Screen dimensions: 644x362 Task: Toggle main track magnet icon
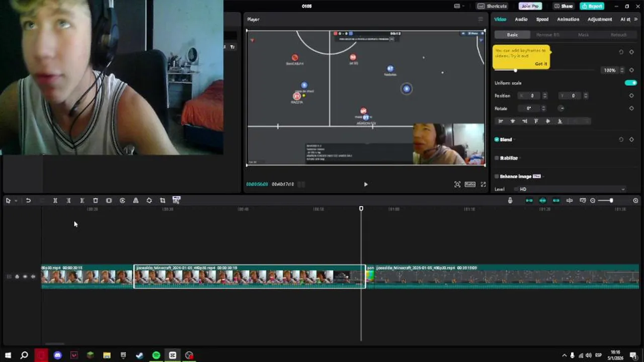click(x=529, y=201)
